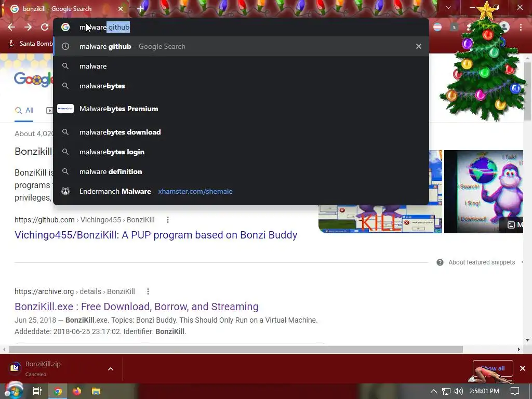
Task: Go forward with the browser forward arrow
Action: pyautogui.click(x=28, y=27)
